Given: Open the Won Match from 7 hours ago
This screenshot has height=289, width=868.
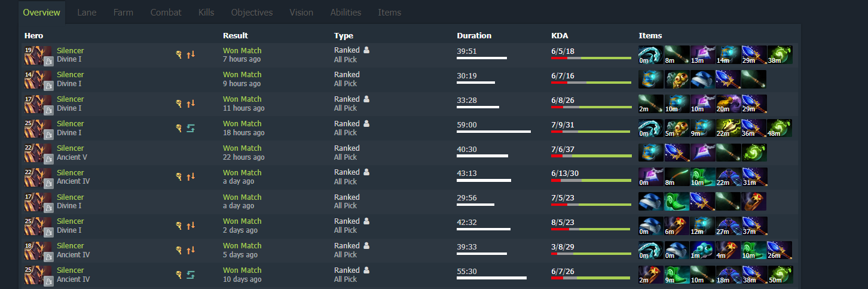Looking at the screenshot, I should tap(242, 50).
